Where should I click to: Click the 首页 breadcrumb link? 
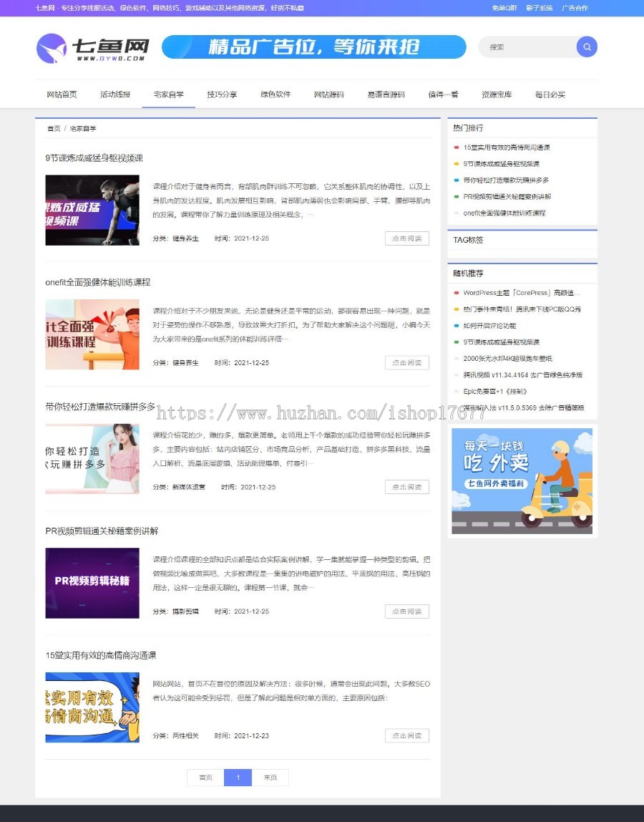[54, 128]
